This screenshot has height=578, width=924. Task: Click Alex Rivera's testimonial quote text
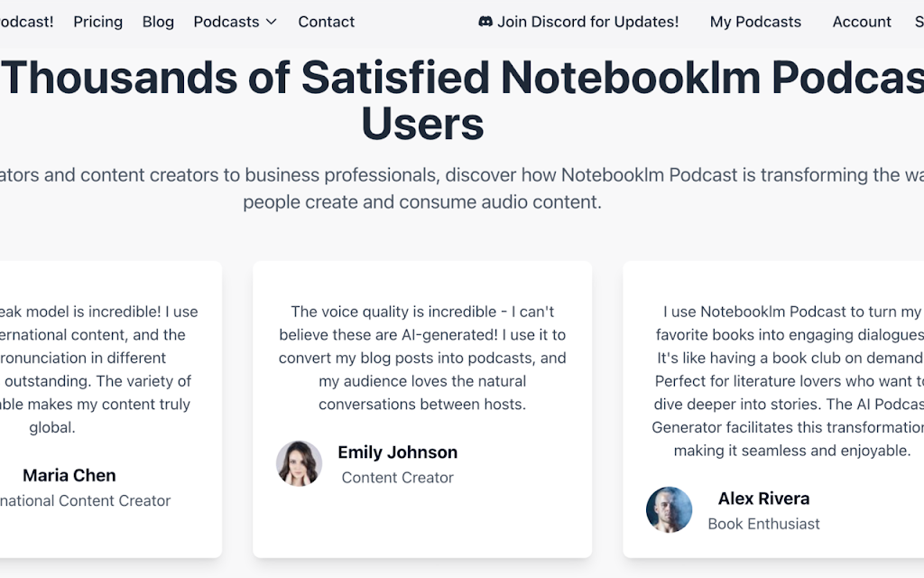tap(787, 381)
